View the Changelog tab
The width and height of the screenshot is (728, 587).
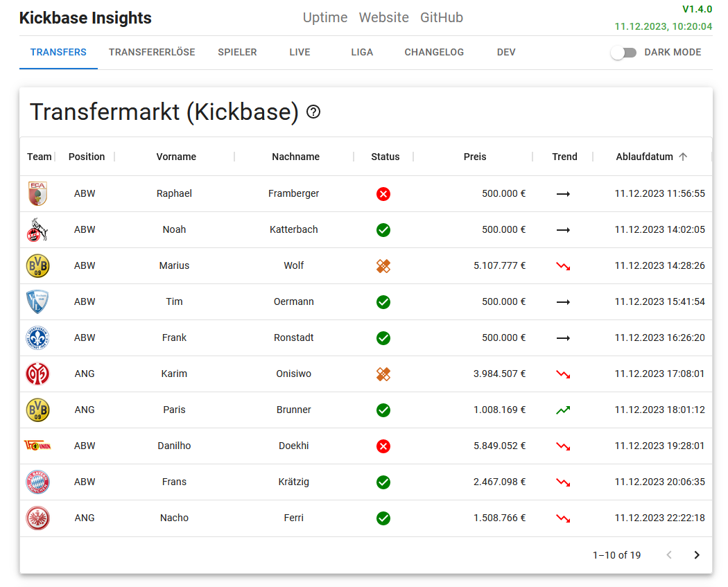[x=434, y=53]
